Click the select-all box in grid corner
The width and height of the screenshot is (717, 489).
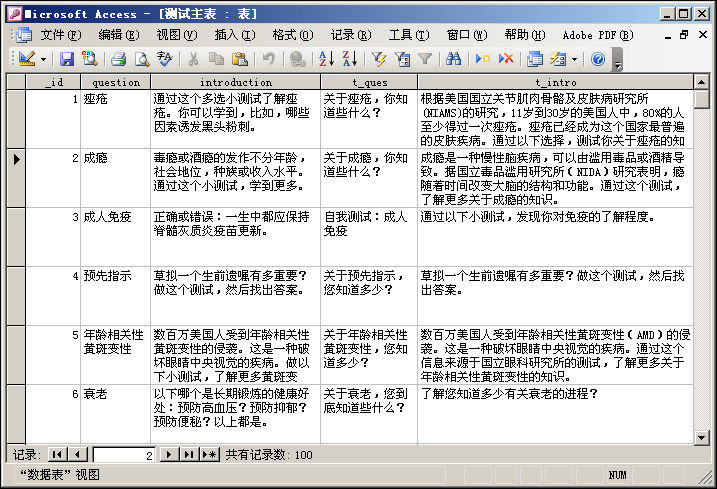pos(16,82)
